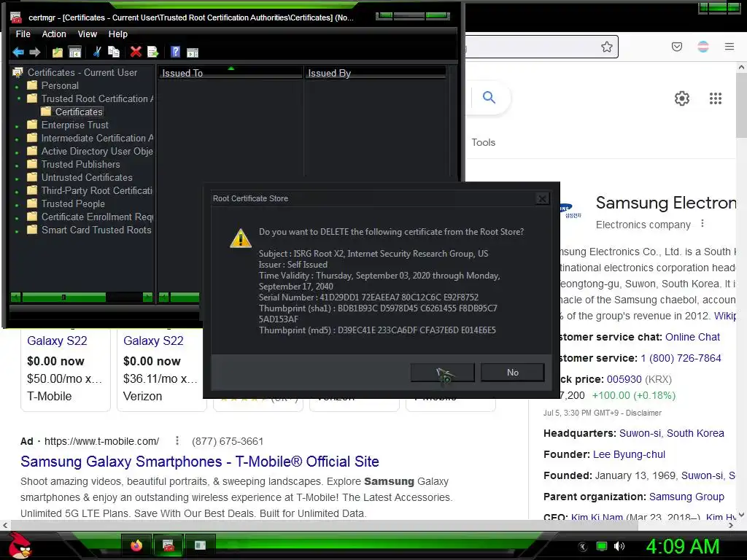Click the Online Chat link
This screenshot has width=747, height=560.
692,337
